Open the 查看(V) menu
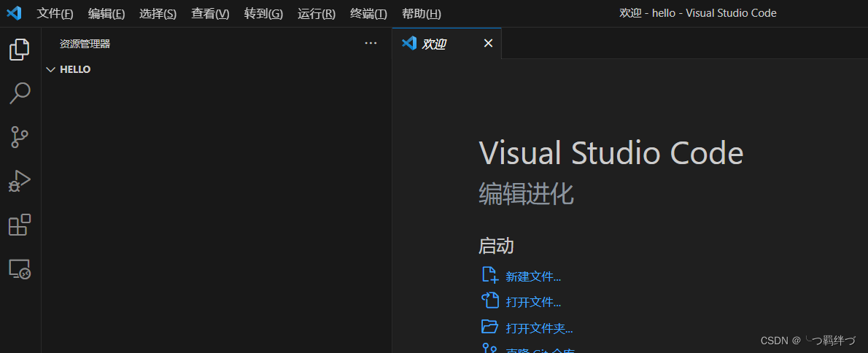Viewport: 868px width, 353px height. coord(210,13)
